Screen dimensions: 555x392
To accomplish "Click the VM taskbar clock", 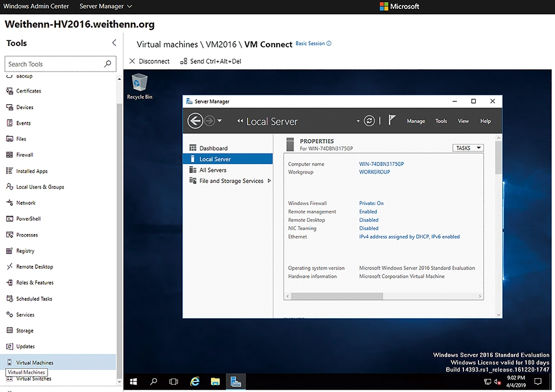I will click(516, 381).
